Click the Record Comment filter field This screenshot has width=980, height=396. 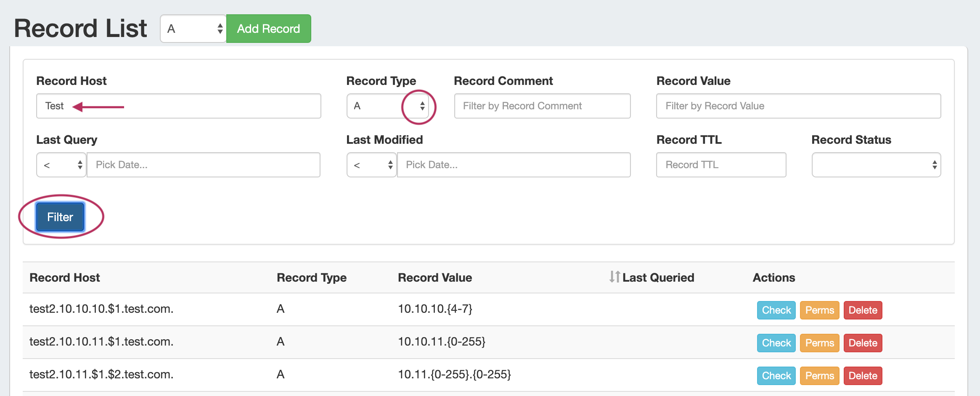tap(542, 106)
